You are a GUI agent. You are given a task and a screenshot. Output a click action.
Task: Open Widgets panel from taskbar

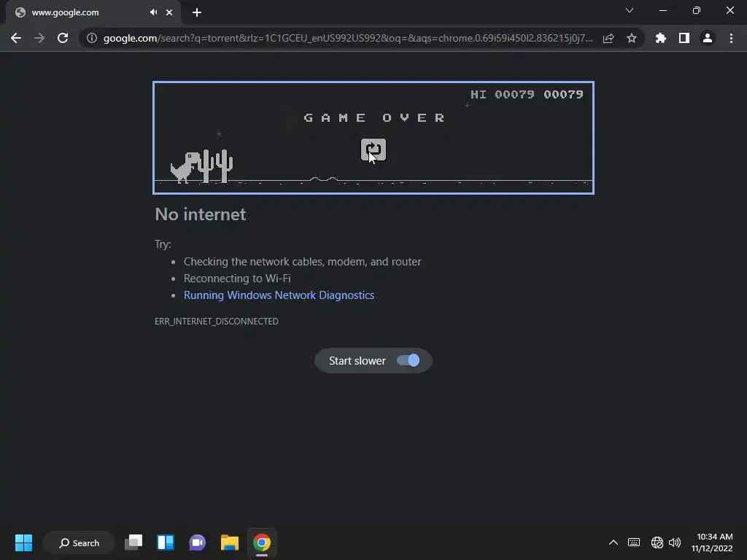166,542
